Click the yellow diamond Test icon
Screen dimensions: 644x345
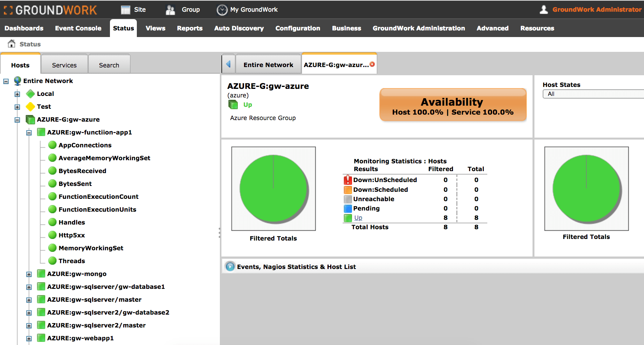click(x=30, y=106)
